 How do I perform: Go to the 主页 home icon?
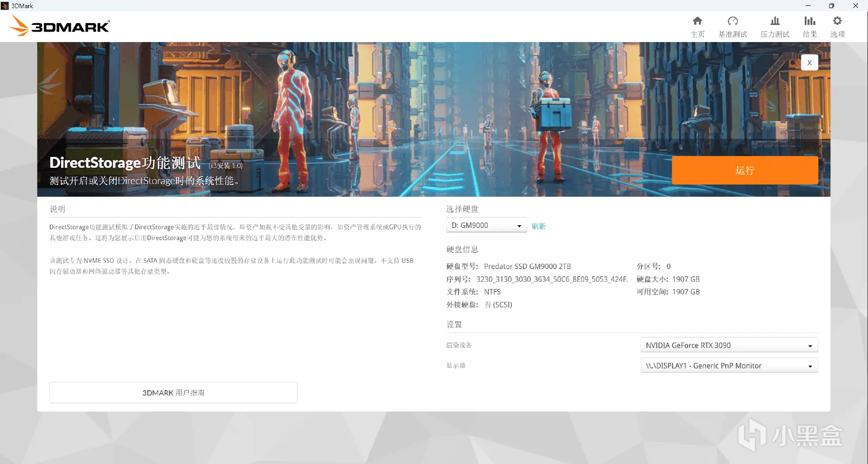coord(697,21)
